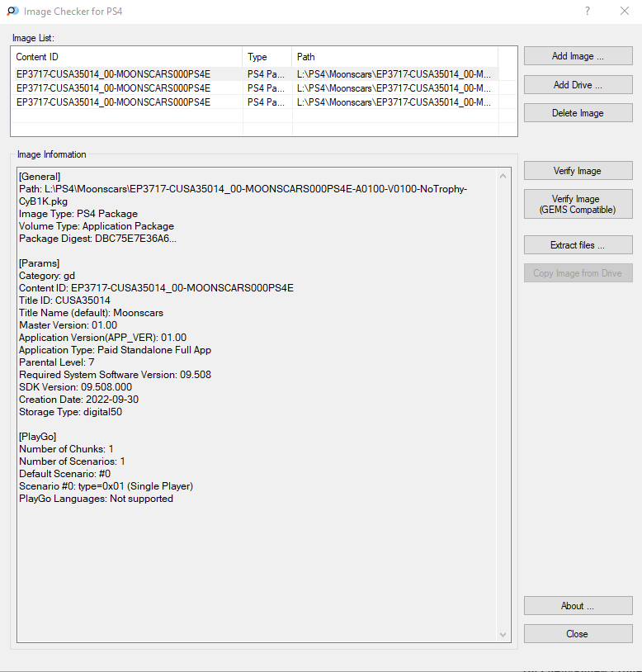
Task: Sort by the Content ID column header
Action: point(127,57)
